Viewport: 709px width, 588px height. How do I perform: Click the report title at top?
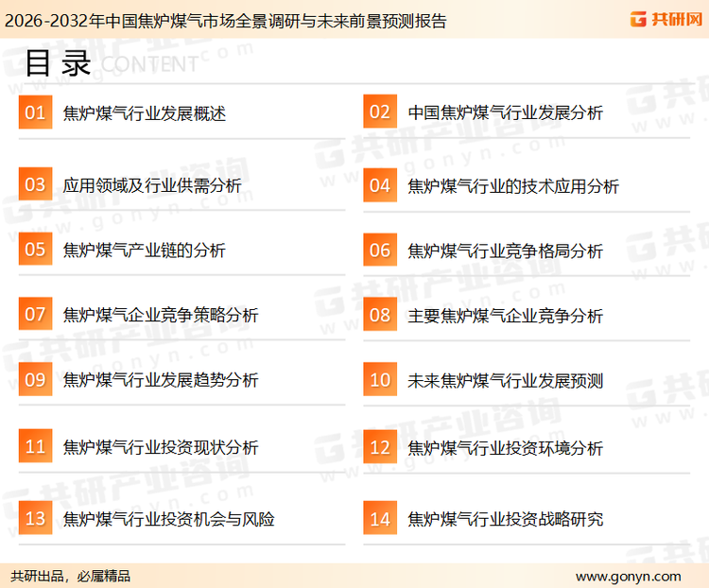pos(226,20)
